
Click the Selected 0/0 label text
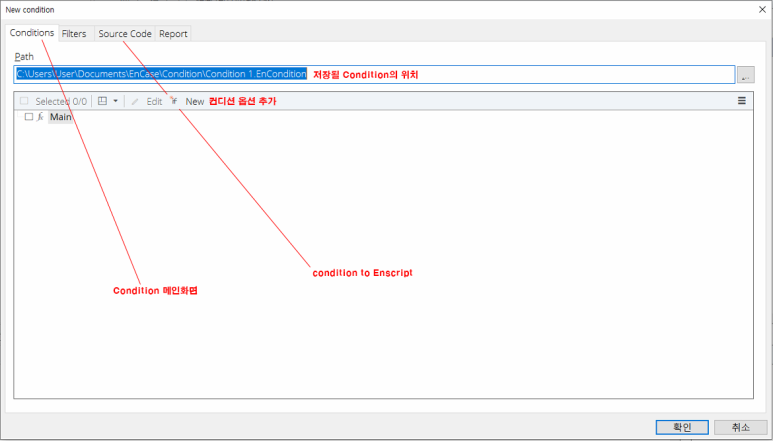(x=61, y=102)
